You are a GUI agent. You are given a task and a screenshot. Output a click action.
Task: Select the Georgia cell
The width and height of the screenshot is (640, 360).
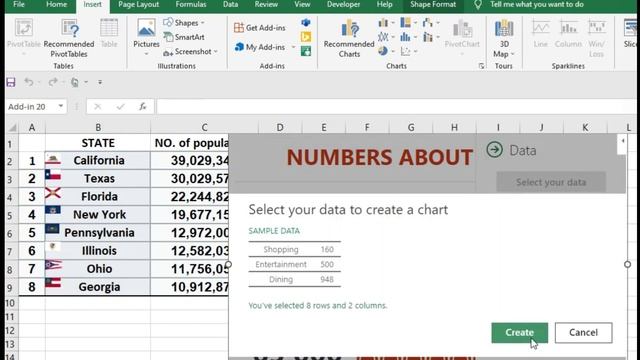click(98, 287)
